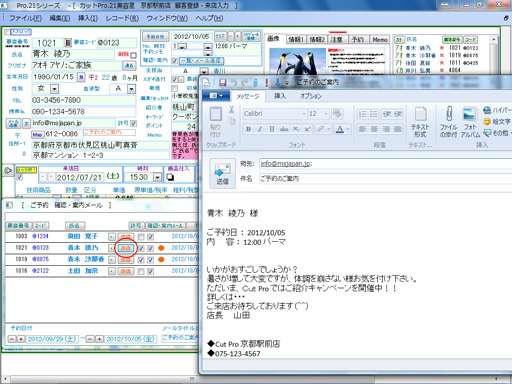Toggle underline formatting in mail ribbon
The height and width of the screenshot is (384, 512).
pyautogui.click(x=272, y=129)
